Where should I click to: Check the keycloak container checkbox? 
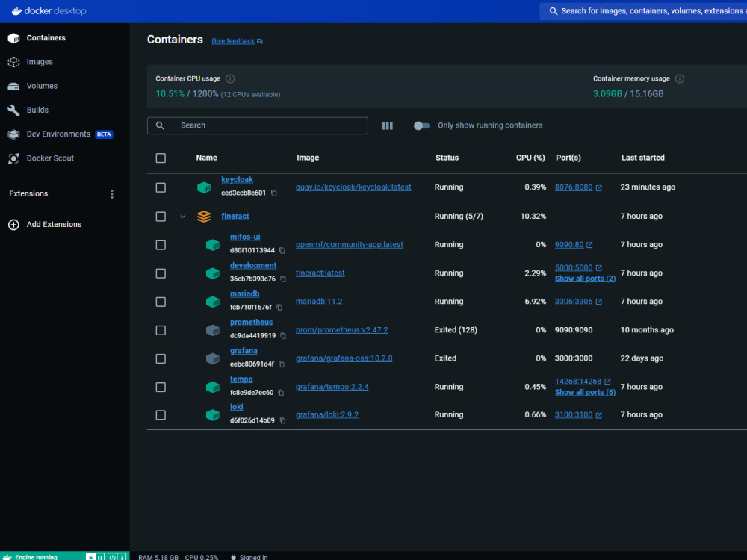point(161,187)
